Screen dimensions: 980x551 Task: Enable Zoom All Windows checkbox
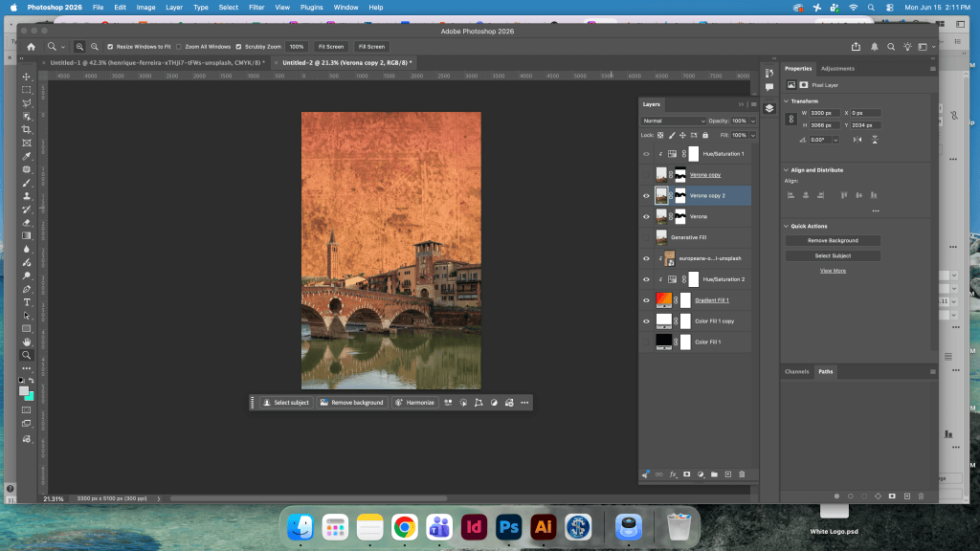(x=179, y=47)
